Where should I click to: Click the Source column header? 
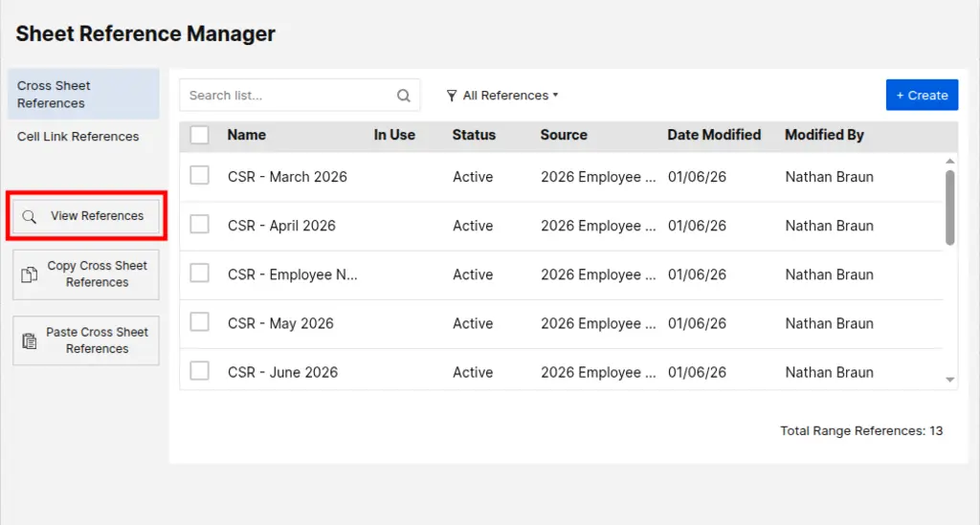point(564,135)
